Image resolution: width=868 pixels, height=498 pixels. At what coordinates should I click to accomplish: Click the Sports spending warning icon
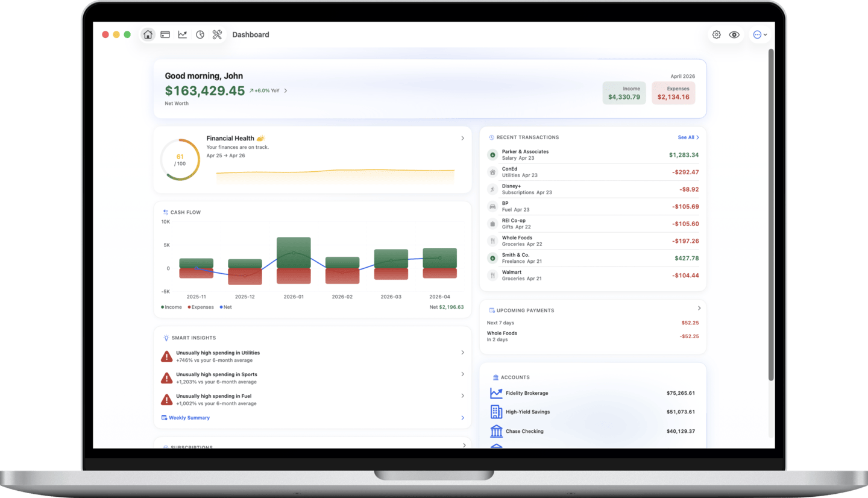click(x=167, y=378)
